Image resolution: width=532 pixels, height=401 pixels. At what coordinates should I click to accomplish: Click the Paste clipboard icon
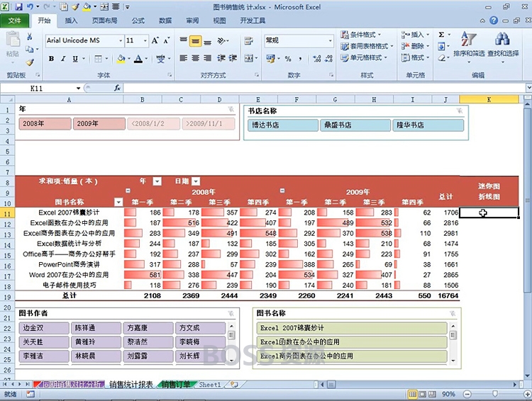tap(13, 40)
